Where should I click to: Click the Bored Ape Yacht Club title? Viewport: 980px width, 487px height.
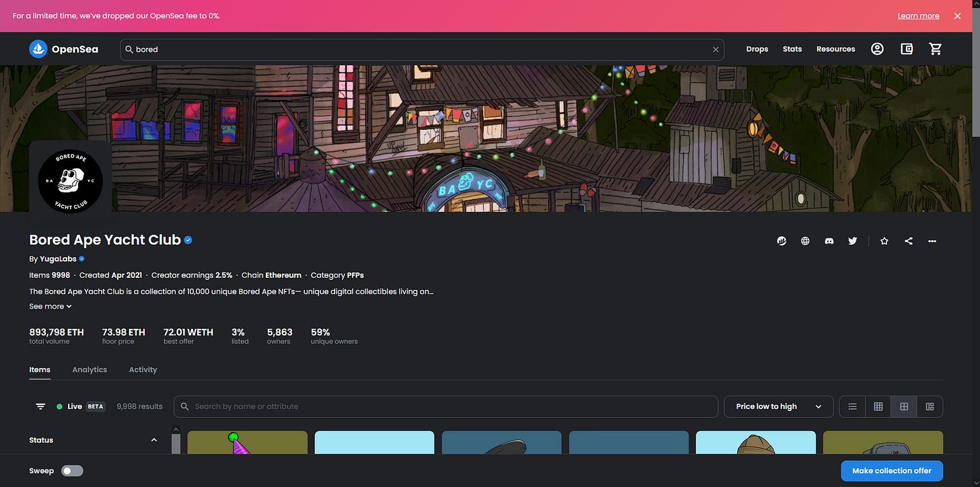point(105,240)
